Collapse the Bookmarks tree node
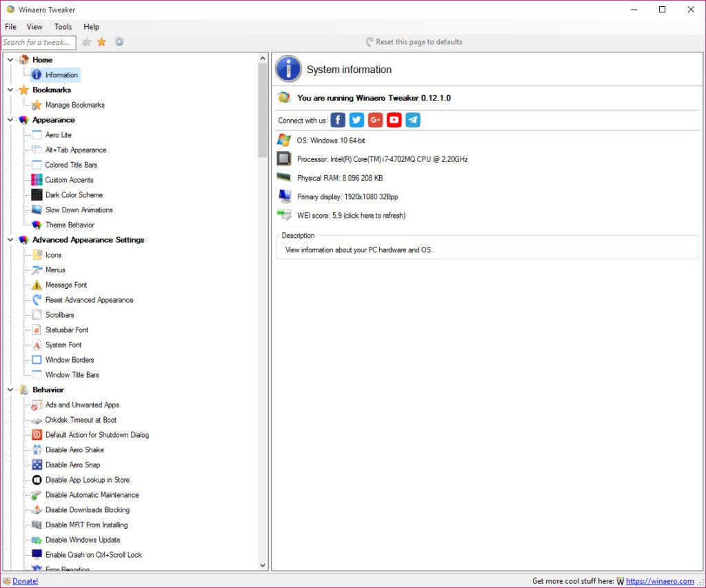This screenshot has width=706, height=588. point(10,90)
